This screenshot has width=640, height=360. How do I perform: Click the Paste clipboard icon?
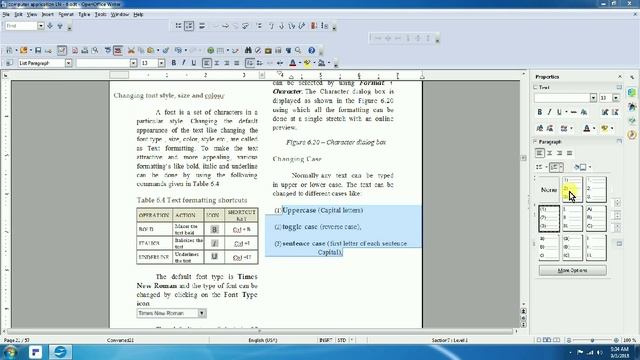(x=151, y=50)
